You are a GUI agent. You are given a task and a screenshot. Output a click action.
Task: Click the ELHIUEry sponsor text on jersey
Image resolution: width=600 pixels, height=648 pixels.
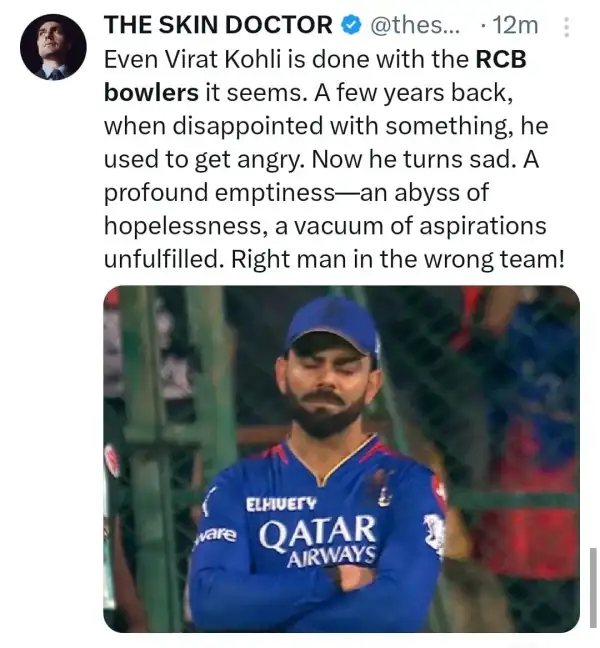281,504
